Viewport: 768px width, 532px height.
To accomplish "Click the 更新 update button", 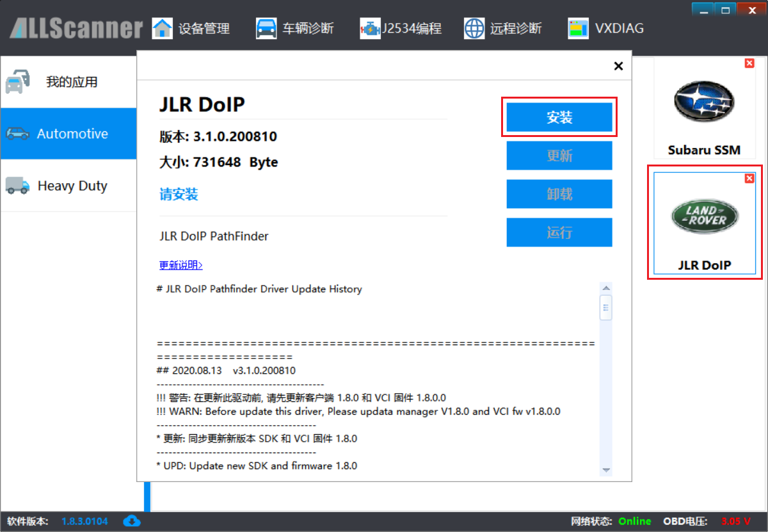I will tap(559, 156).
